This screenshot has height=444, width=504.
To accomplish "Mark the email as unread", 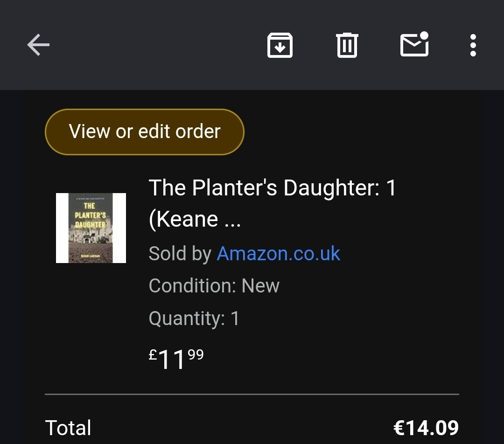I will point(414,45).
